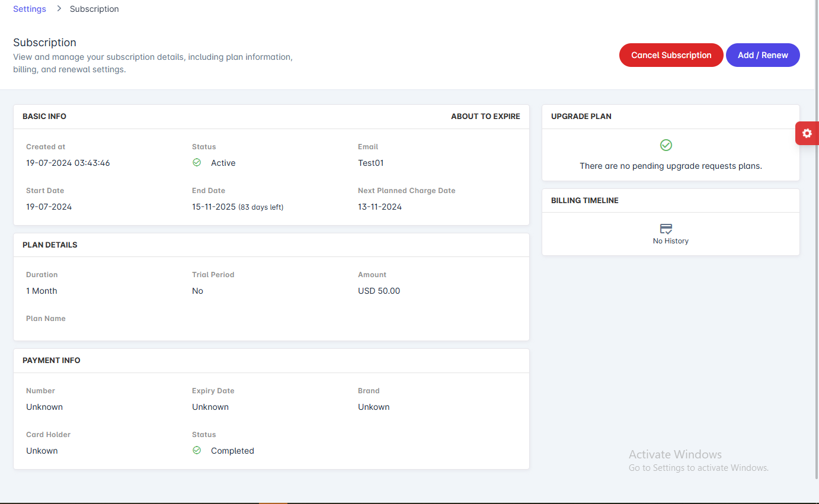Click the Expiry Date value Unknown
This screenshot has width=819, height=504.
point(210,407)
